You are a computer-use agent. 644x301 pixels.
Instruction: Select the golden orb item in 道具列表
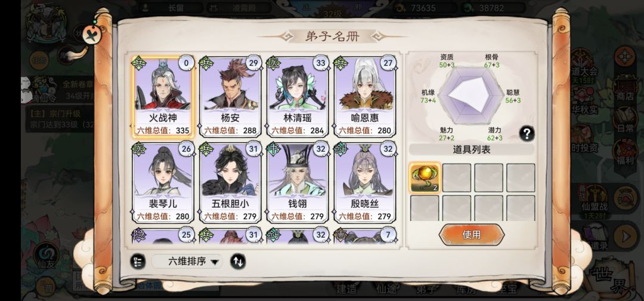pyautogui.click(x=425, y=178)
